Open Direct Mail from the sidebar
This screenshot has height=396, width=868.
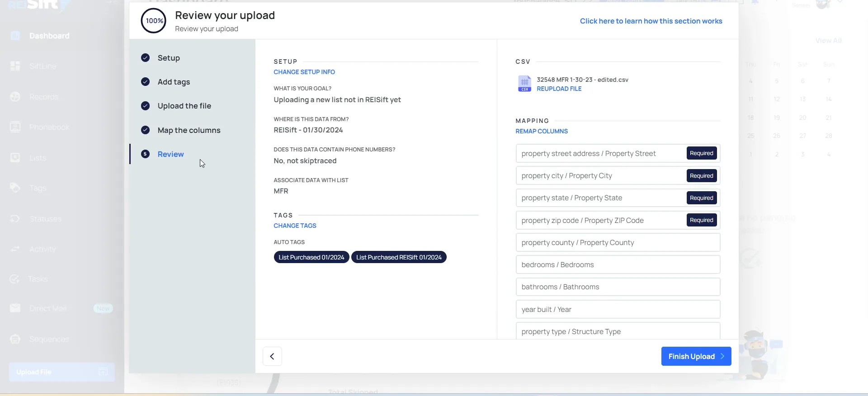point(47,308)
